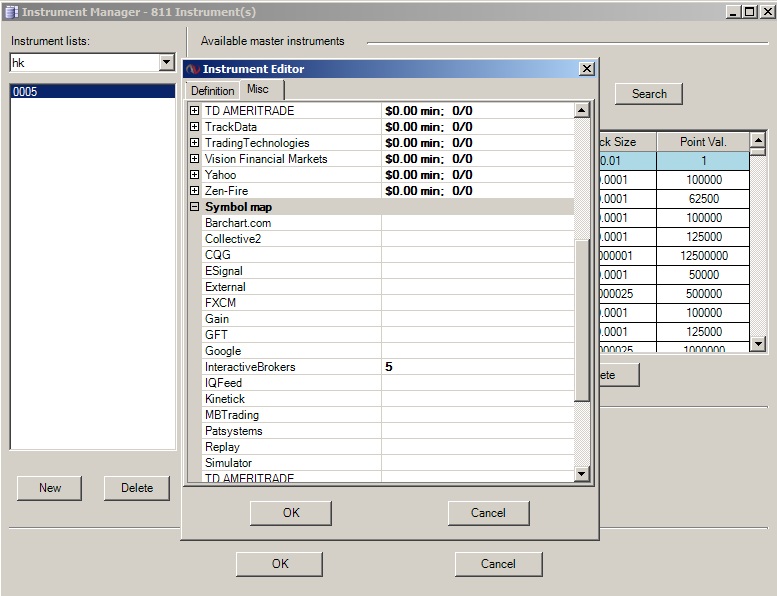777x596 pixels.
Task: Click the Point Val. cell showing 12500000
Action: [703, 256]
